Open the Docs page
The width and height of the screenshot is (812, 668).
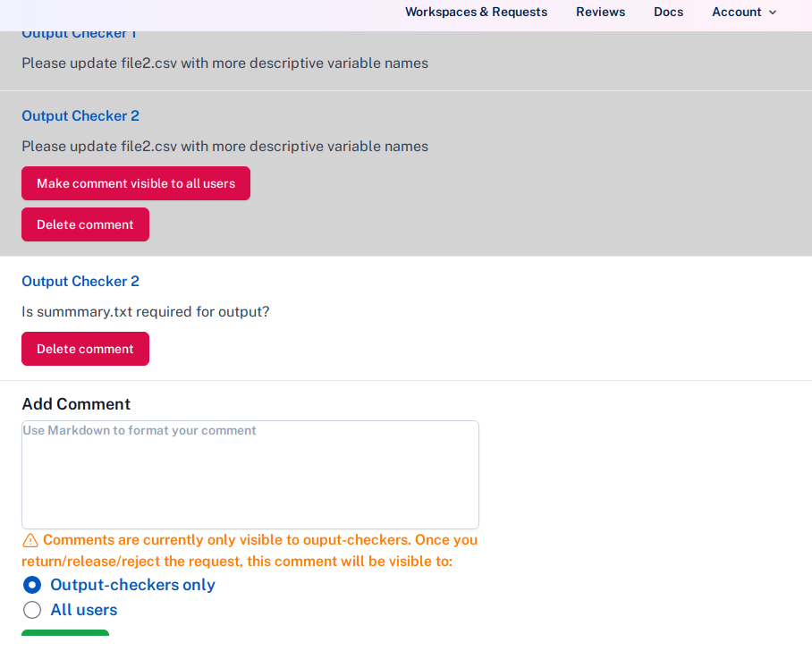tap(668, 12)
